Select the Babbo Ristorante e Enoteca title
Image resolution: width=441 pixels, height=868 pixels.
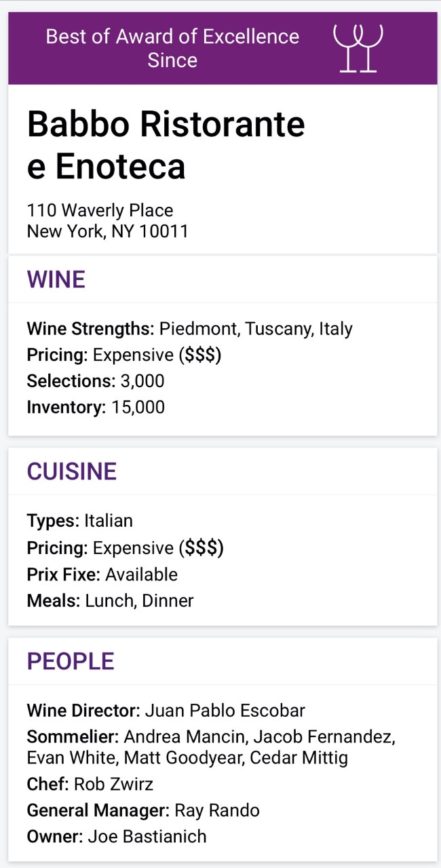(166, 145)
